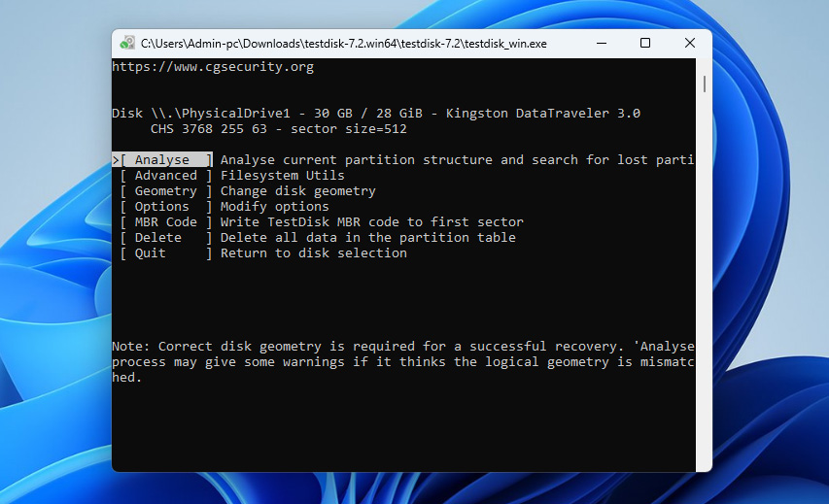
Task: Click the https://www.cgsecurity.org URL text
Action: click(213, 67)
